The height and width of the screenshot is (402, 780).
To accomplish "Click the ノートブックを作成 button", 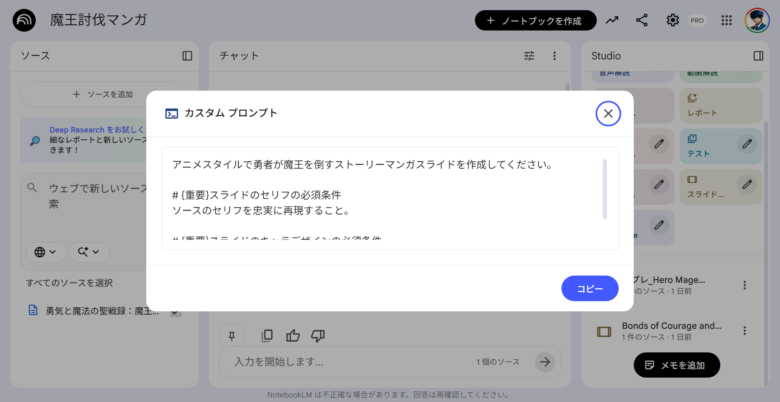I will coord(535,20).
